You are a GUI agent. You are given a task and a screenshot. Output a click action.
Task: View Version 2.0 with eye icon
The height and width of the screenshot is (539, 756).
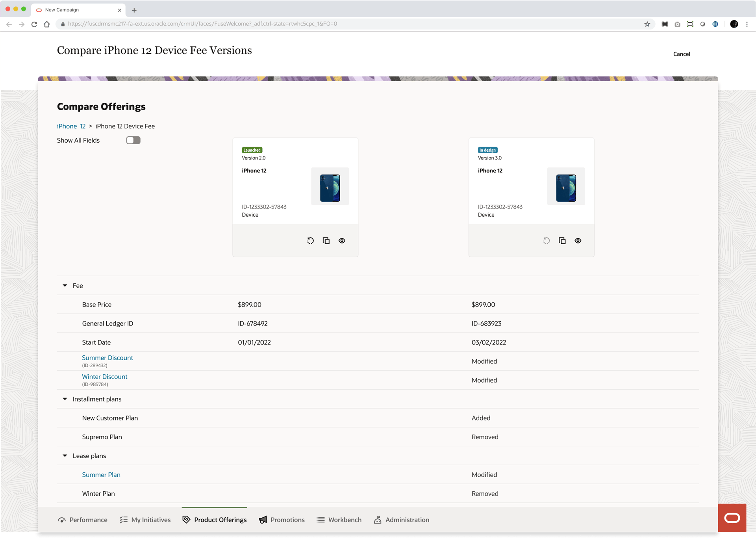point(342,241)
